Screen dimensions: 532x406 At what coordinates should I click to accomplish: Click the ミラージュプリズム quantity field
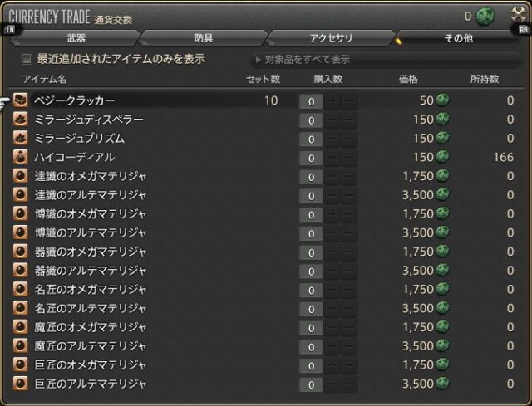click(x=310, y=139)
